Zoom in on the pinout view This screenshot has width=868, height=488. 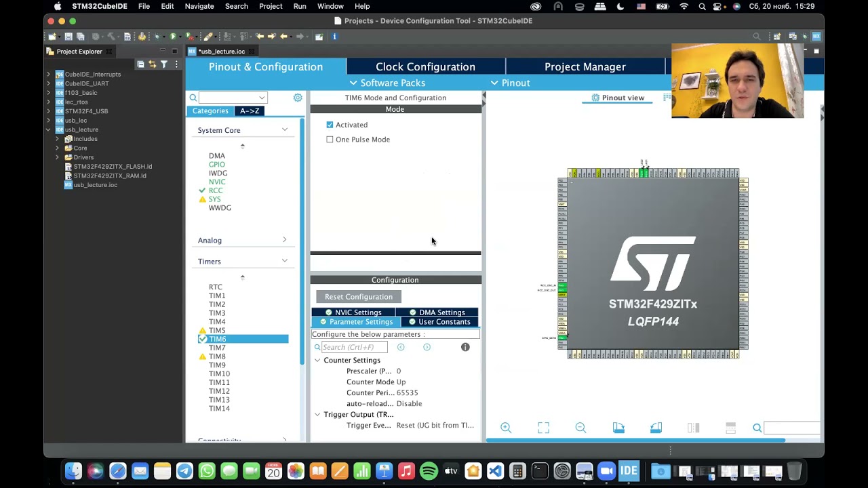click(506, 428)
